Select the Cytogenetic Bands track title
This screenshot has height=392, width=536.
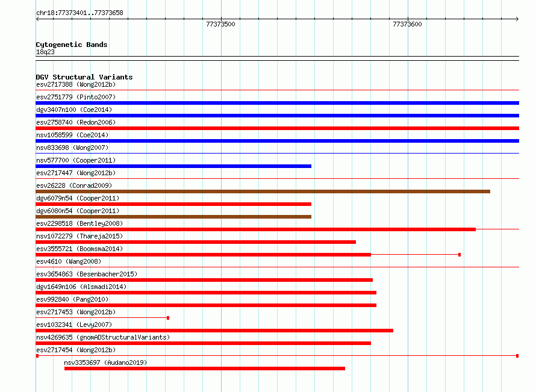point(72,45)
